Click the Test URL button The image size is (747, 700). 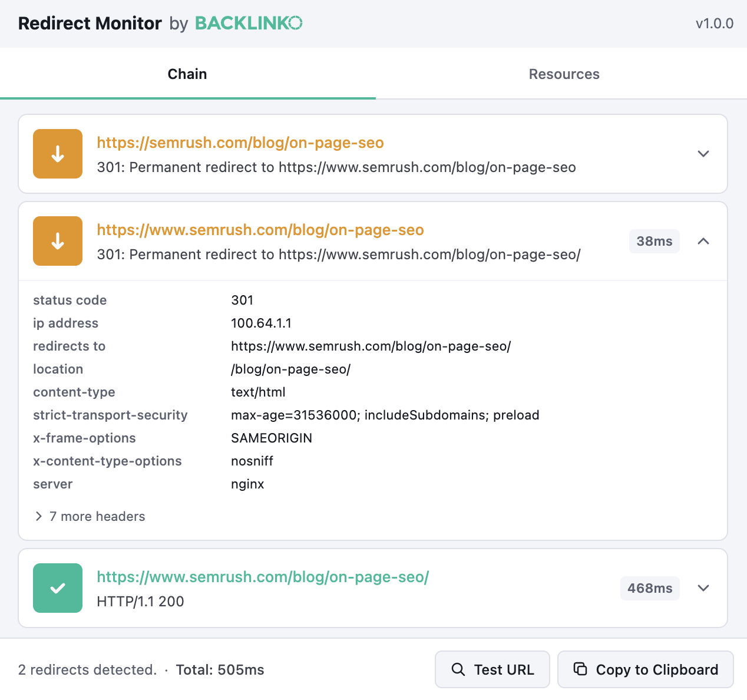[x=493, y=669]
